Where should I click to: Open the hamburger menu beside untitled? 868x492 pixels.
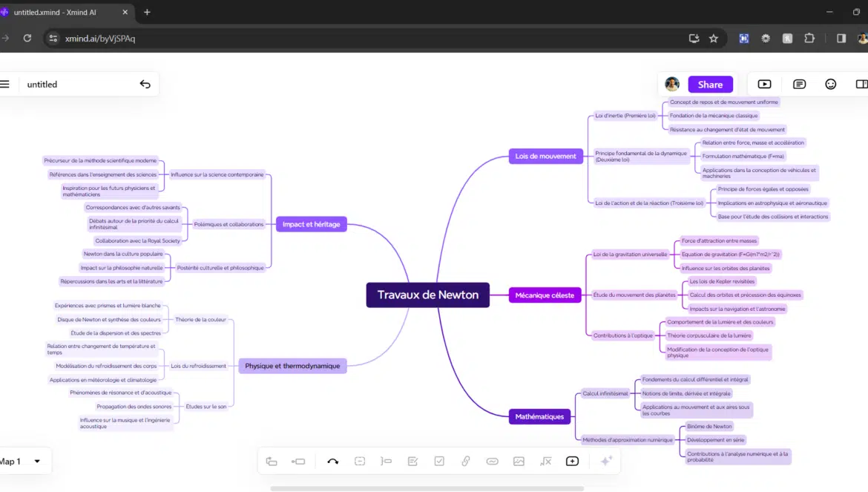pos(4,84)
